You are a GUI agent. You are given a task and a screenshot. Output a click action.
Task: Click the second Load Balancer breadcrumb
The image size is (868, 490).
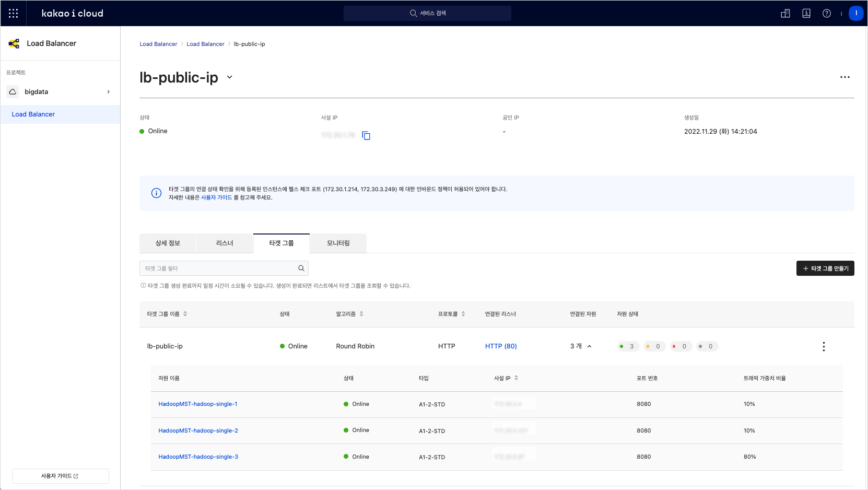(205, 44)
